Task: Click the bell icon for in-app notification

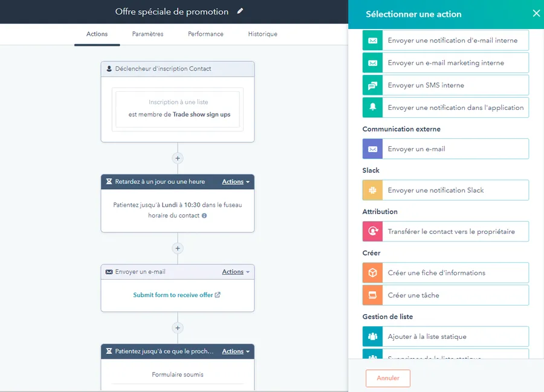Action: point(373,108)
